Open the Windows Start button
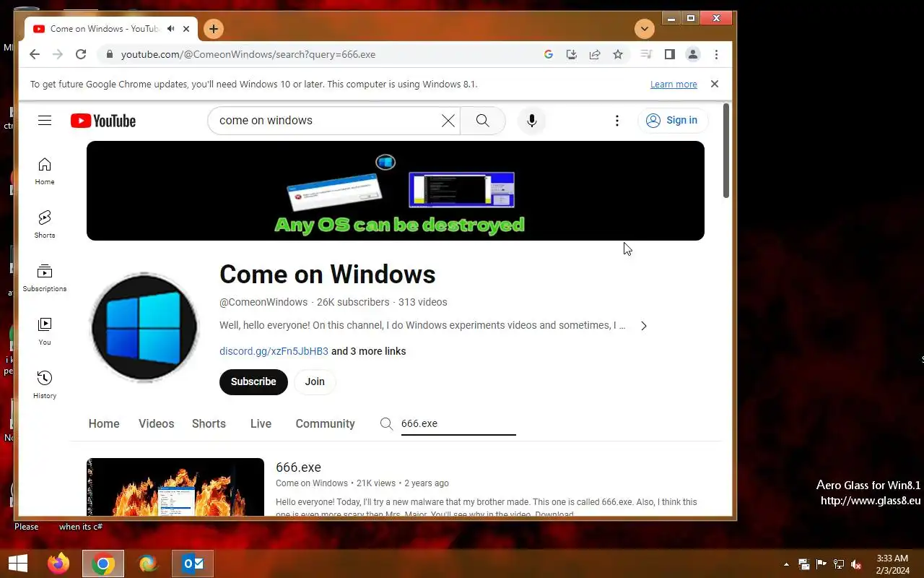Viewport: 924px width, 578px height. coord(18,564)
